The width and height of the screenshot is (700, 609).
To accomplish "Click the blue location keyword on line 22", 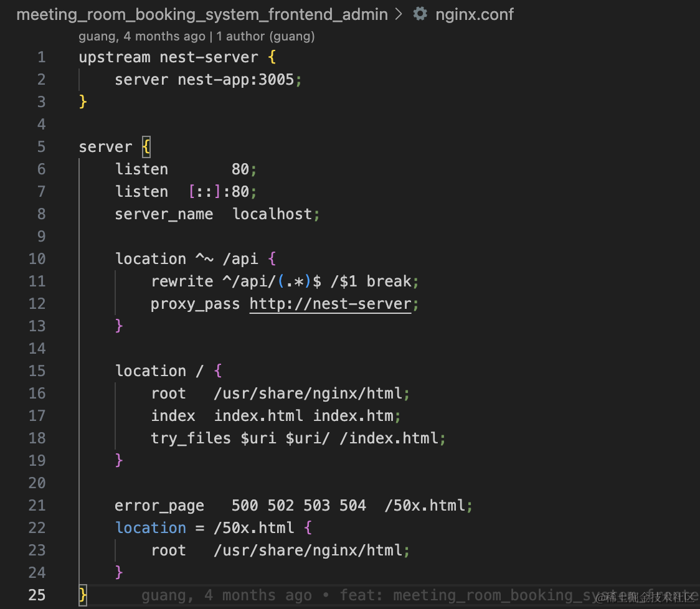I will tap(151, 528).
